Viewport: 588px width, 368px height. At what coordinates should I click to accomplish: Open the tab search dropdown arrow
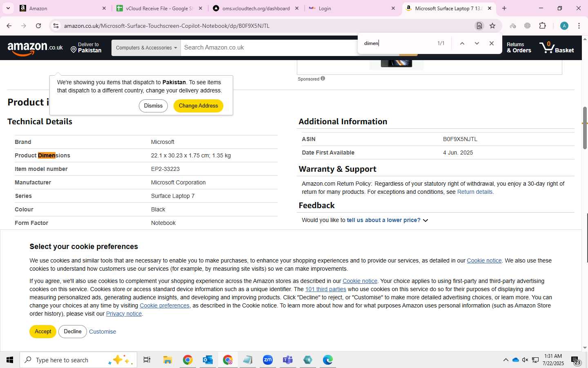point(8,8)
